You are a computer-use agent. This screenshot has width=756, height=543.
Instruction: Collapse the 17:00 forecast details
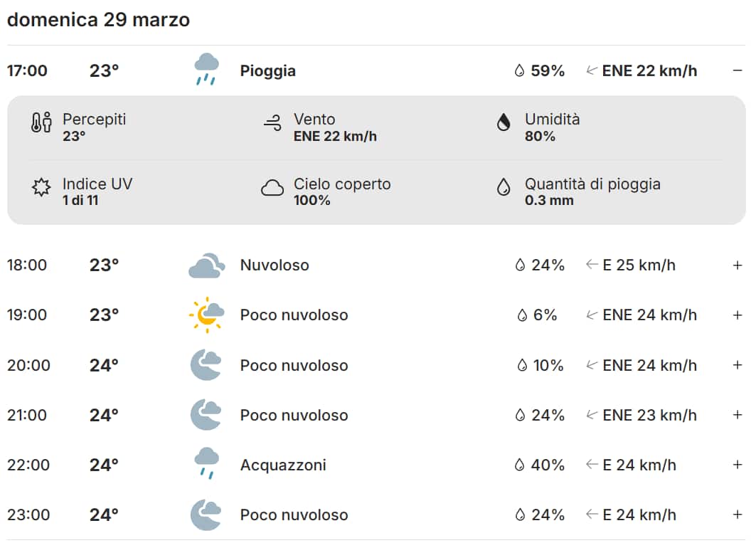point(738,70)
